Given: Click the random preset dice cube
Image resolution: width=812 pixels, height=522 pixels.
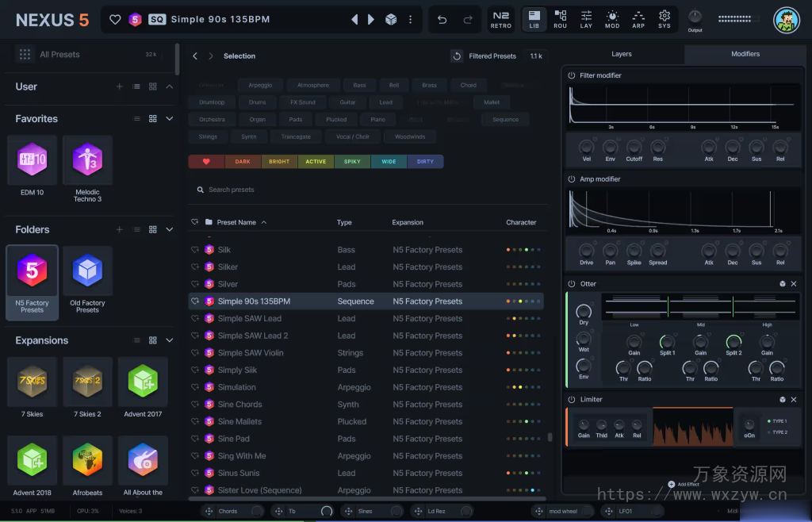Looking at the screenshot, I should click(x=390, y=20).
